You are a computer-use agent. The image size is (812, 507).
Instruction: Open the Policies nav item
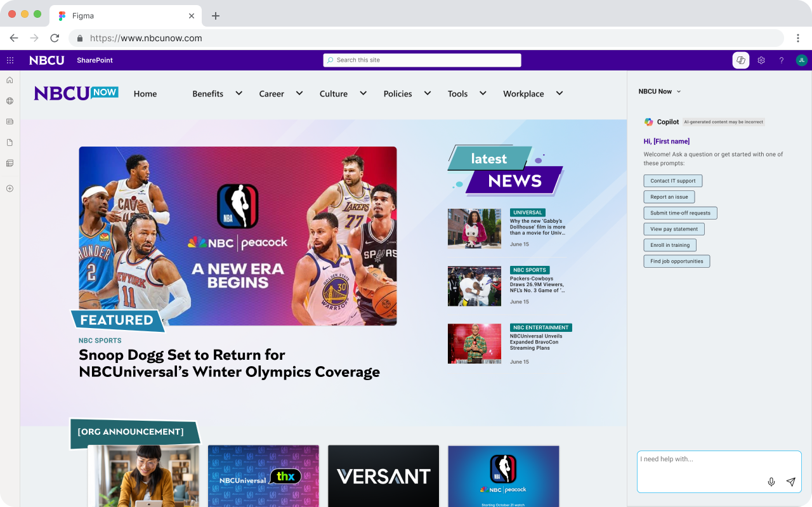click(398, 94)
